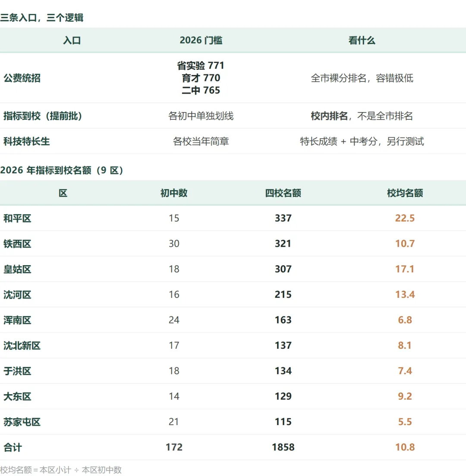Click 大东区 school count 14

click(x=174, y=397)
